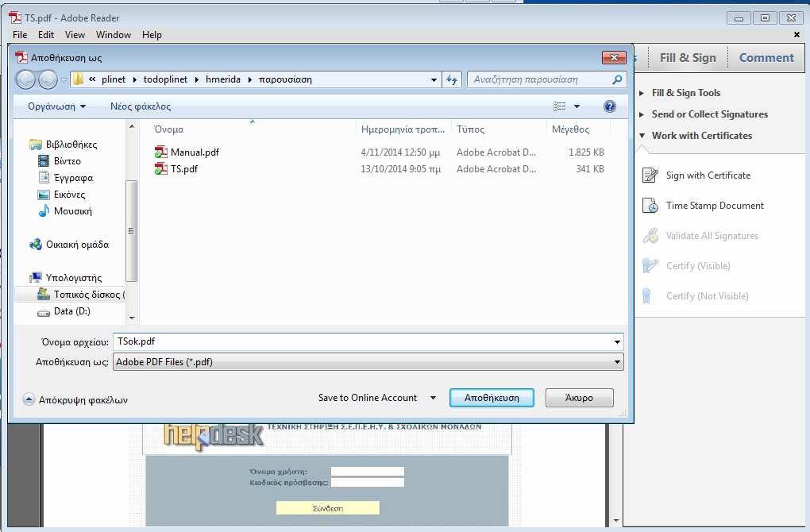Expand Send or Collect Signatures section
Viewport: 810px width, 532px height.
(x=642, y=114)
